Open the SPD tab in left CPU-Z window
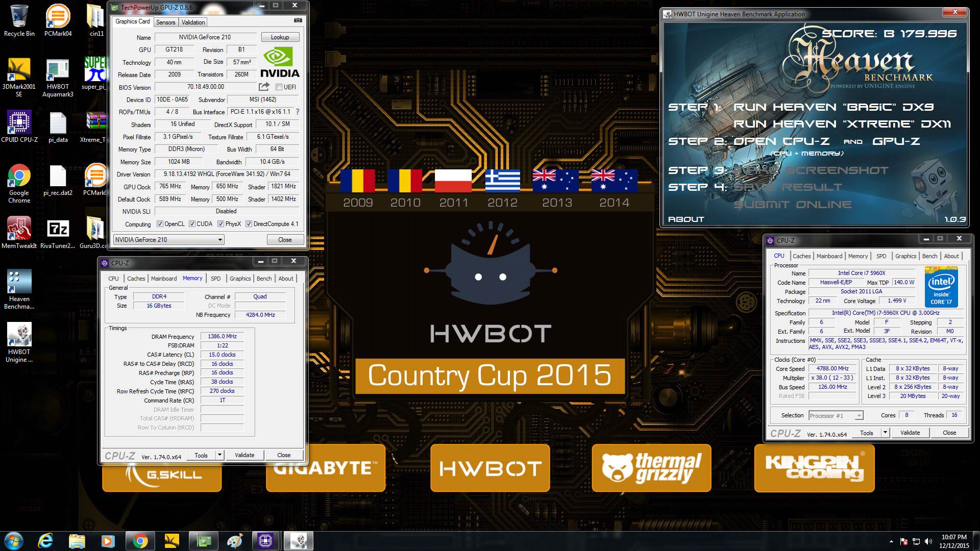This screenshot has height=551, width=980. click(216, 279)
